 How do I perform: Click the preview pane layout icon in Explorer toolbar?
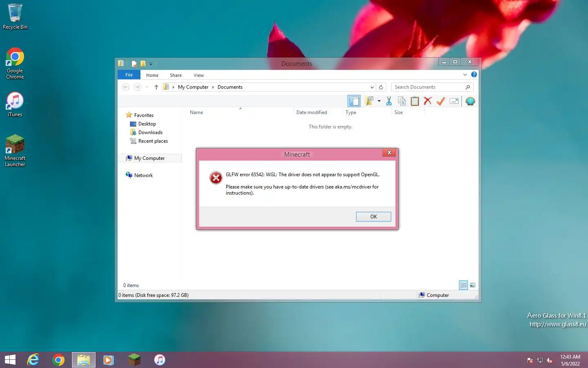click(x=354, y=101)
